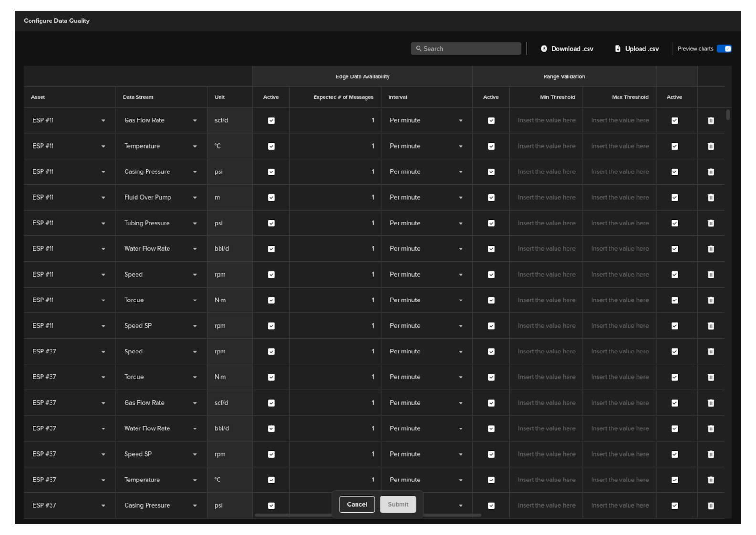Delete the ESP #11 Fluid Over Pump row

click(711, 197)
